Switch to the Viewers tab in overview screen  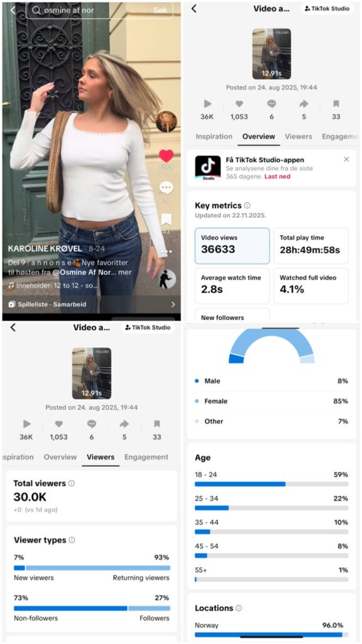(x=299, y=136)
